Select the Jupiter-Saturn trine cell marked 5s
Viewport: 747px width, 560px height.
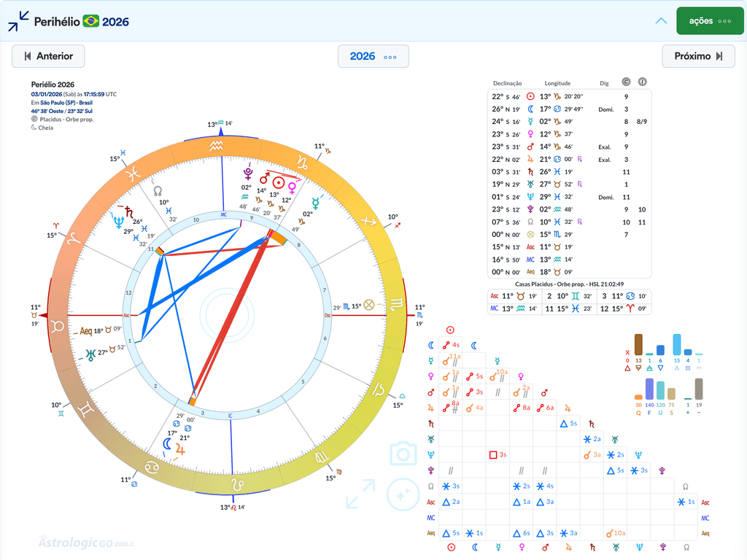tap(569, 424)
